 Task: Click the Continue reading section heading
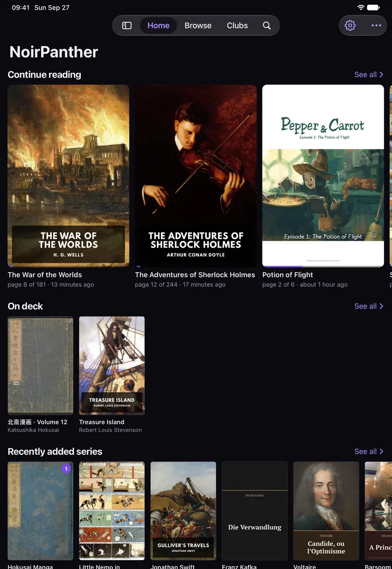(44, 74)
